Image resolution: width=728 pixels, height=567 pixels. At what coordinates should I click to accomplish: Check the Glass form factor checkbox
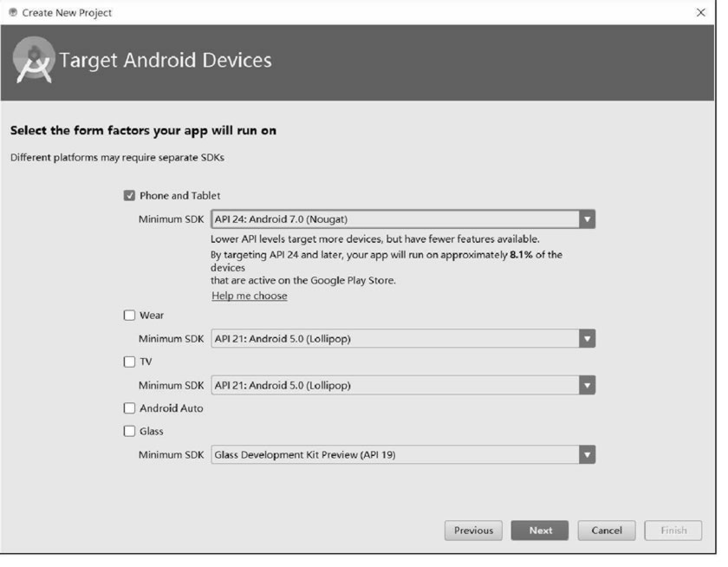point(129,432)
